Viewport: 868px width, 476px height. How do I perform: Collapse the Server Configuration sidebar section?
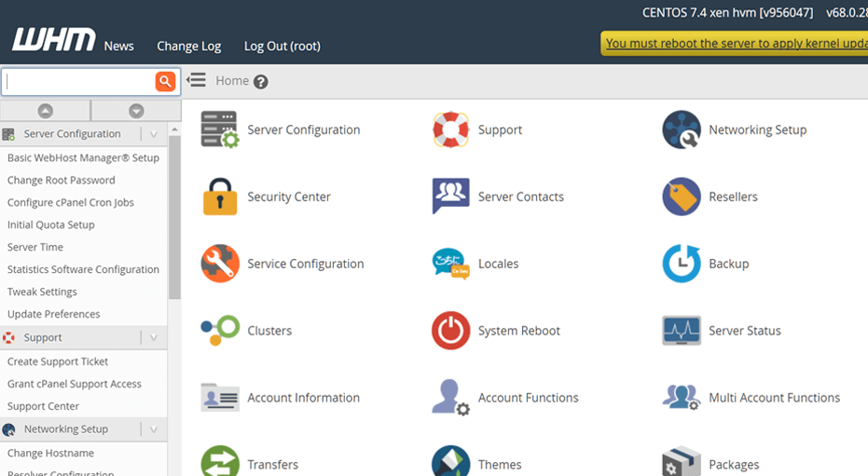[154, 134]
